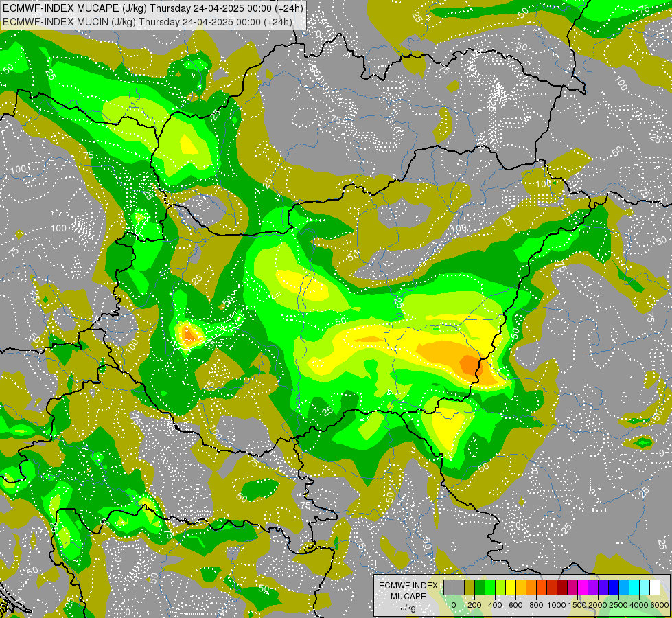The image size is (672, 618).
Task: Click the '800' legend scale value
Action: tap(536, 605)
